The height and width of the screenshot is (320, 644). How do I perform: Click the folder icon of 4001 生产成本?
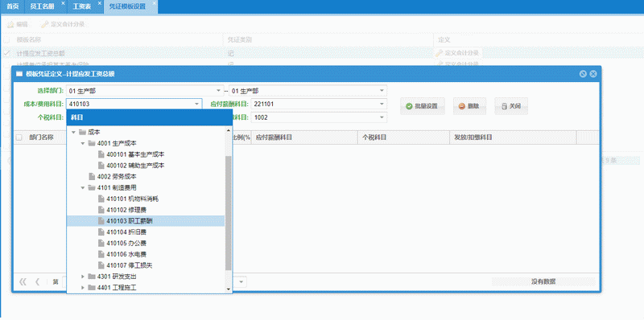pos(91,143)
